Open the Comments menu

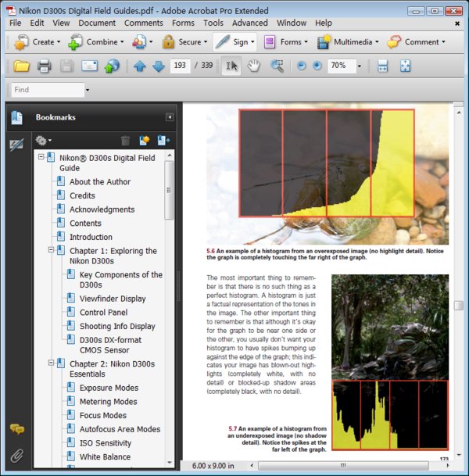click(x=143, y=23)
